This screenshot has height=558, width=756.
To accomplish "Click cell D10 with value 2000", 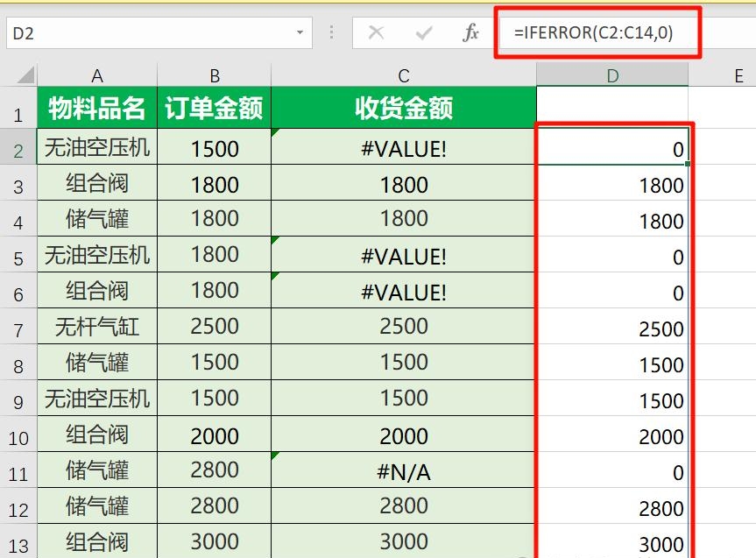I will (x=612, y=434).
